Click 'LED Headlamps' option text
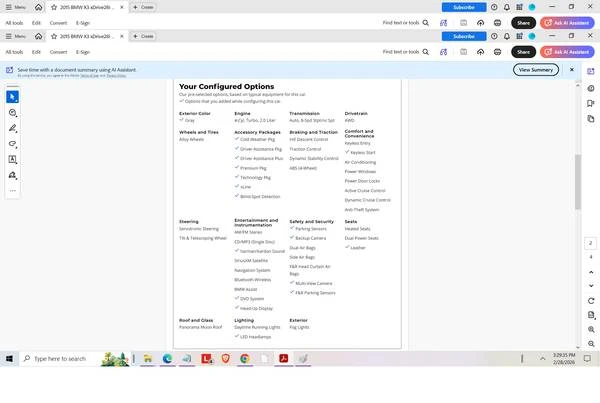This screenshot has width=600, height=403. (255, 337)
